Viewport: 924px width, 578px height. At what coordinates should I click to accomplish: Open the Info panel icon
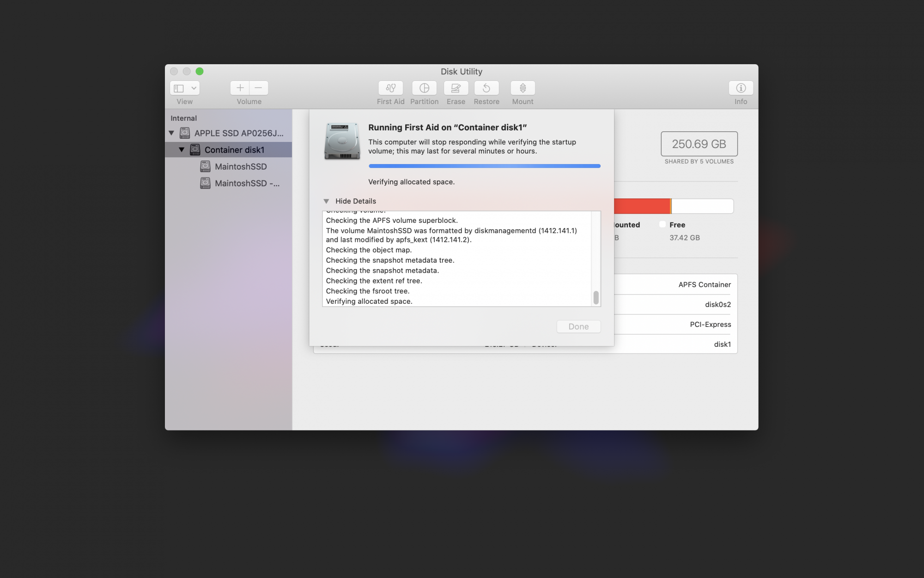point(741,88)
